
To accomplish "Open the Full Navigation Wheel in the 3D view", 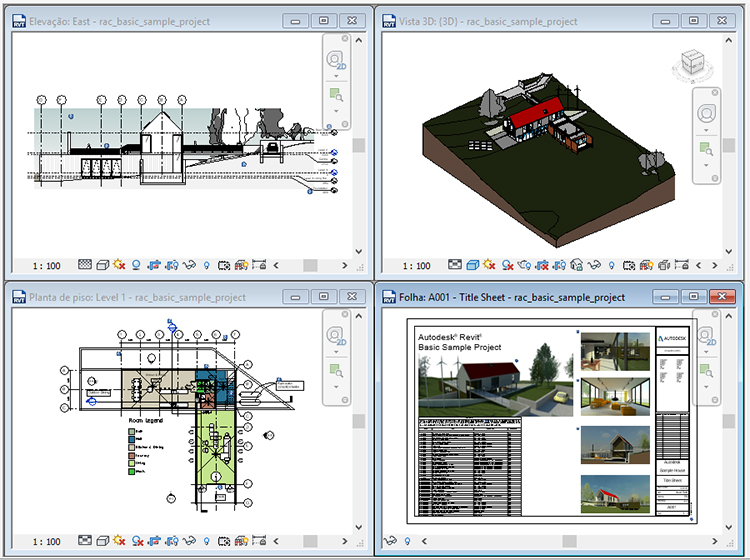I will click(706, 114).
